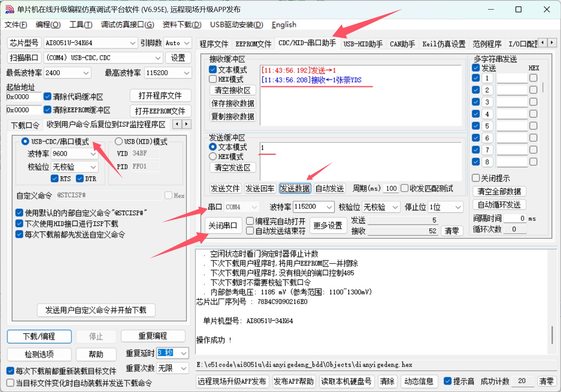Open the CAN助手 tab

click(402, 44)
